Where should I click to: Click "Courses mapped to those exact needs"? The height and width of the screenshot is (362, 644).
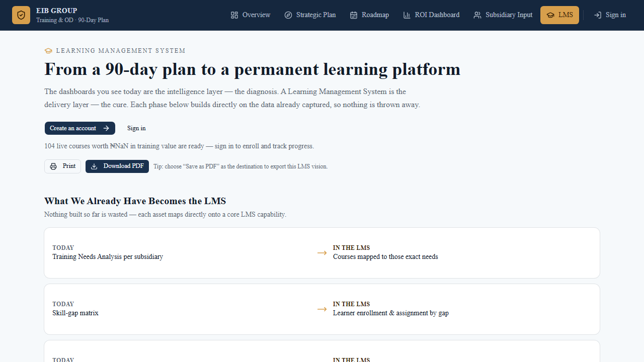(385, 257)
